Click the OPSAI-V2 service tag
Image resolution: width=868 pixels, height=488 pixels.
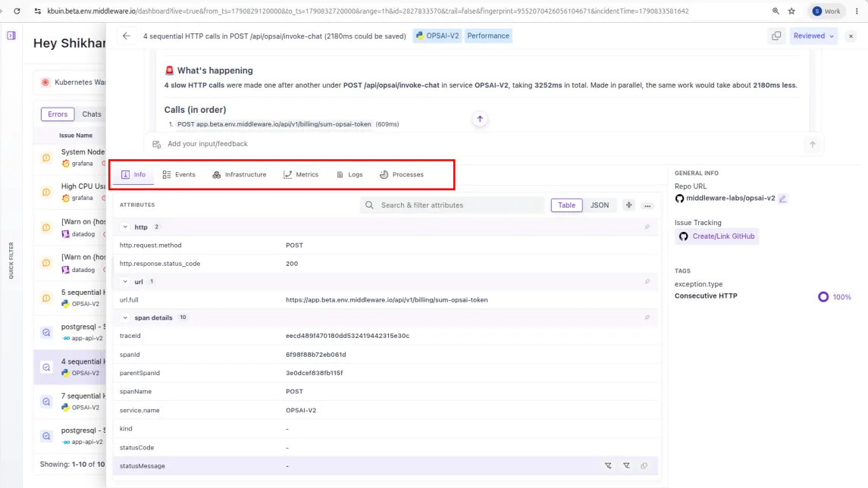click(x=437, y=36)
